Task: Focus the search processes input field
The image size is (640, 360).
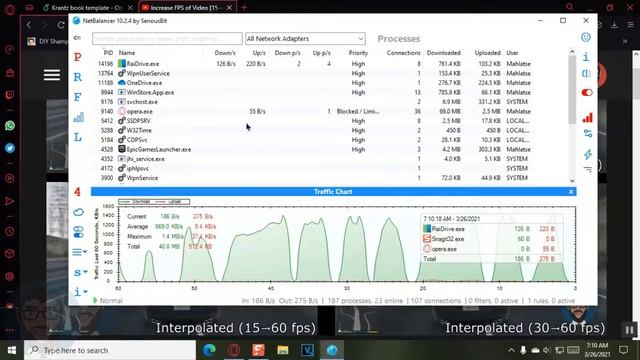Action: pos(167,39)
